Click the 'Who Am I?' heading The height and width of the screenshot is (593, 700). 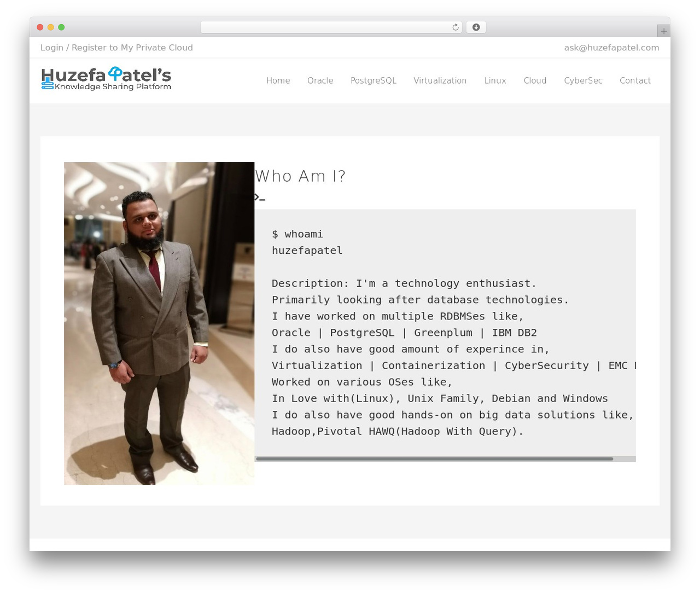coord(300,176)
